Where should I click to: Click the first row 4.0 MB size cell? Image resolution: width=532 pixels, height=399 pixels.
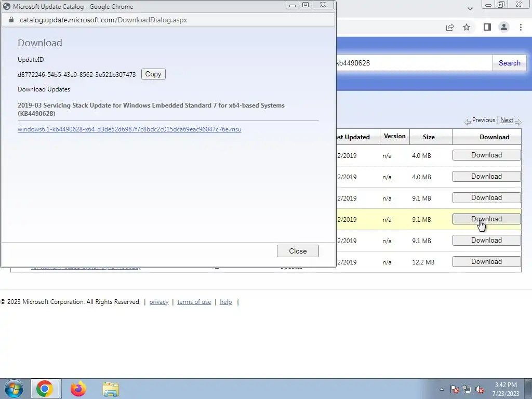(x=421, y=156)
